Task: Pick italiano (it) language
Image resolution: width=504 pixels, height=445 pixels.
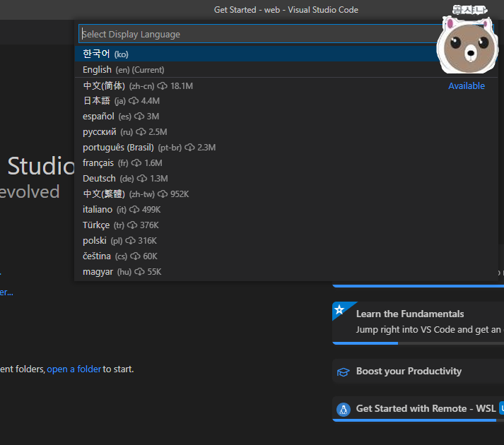Action: [x=286, y=210]
